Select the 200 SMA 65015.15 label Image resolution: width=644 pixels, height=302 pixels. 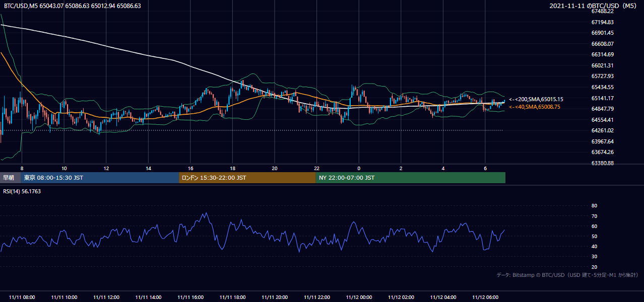pyautogui.click(x=536, y=100)
